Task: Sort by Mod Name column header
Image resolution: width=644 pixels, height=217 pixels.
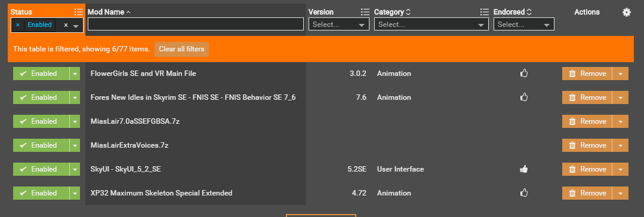Action: click(109, 12)
